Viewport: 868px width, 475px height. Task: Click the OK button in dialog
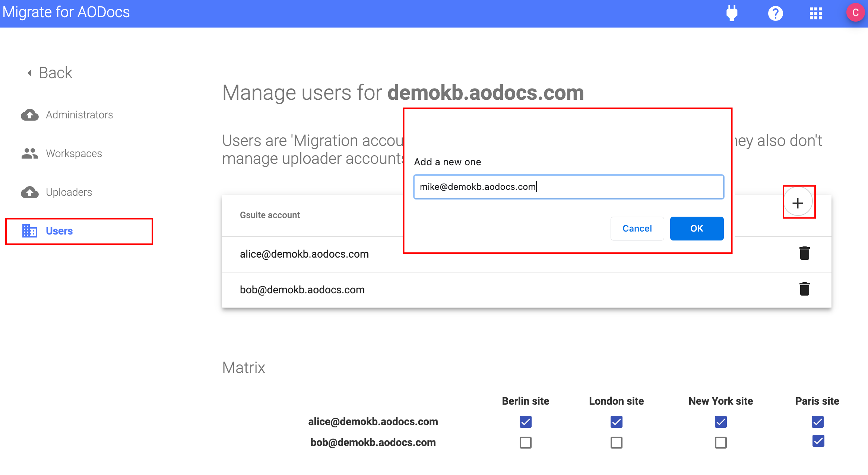tap(697, 229)
